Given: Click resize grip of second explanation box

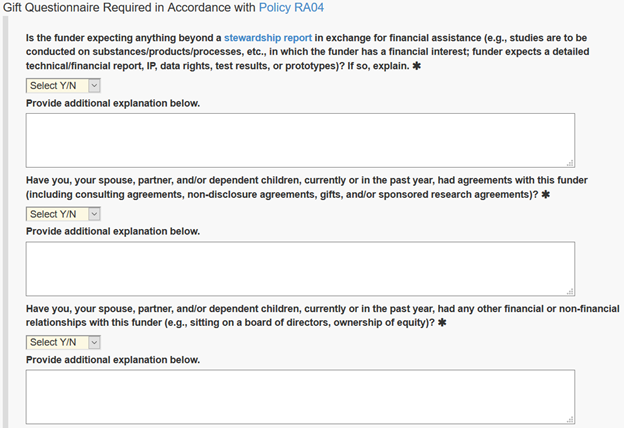Looking at the screenshot, I should 570,291.
